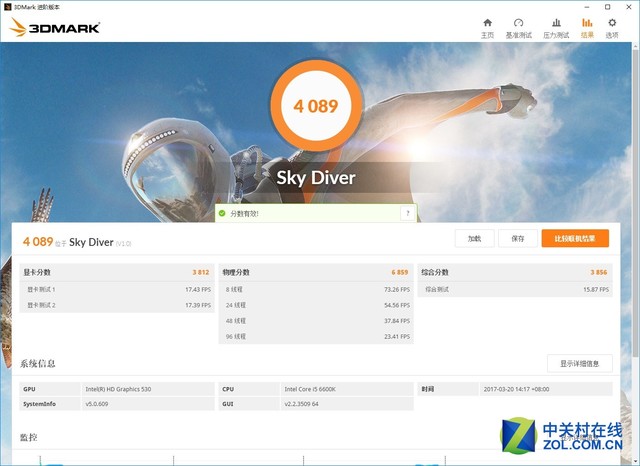640x466 pixels.
Task: Select the 显卡测试 1 row 17.43 FPS
Action: point(117,289)
